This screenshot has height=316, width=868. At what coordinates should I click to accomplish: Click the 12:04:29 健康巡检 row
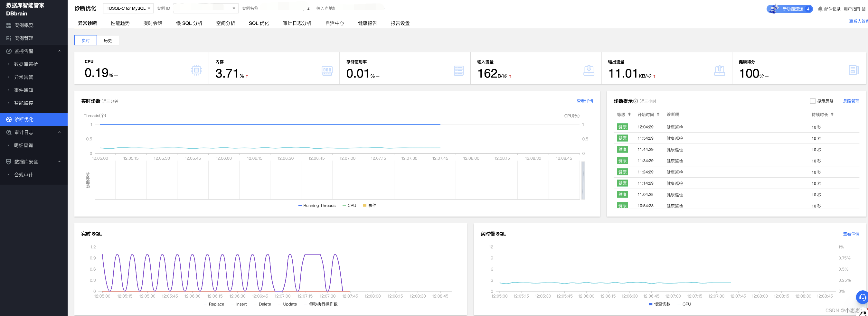pos(736,127)
